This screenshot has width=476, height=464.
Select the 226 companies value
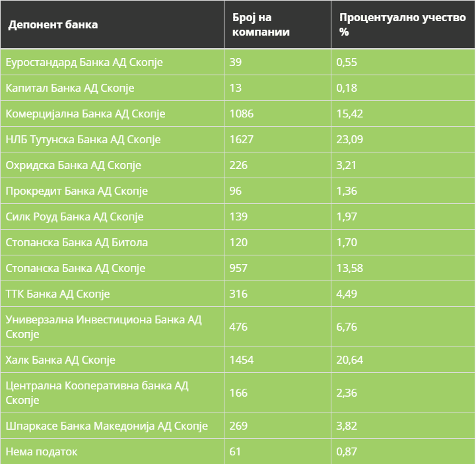coord(277,166)
